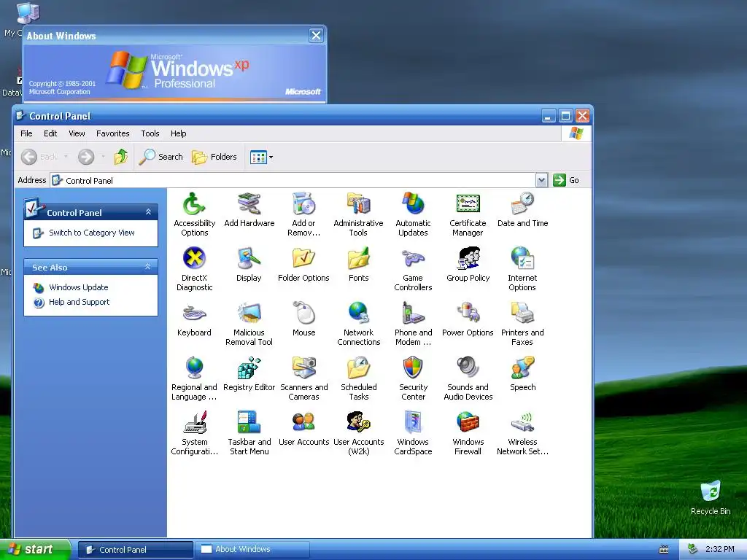The height and width of the screenshot is (560, 747).
Task: Open Game Controllers icon
Action: pyautogui.click(x=413, y=259)
